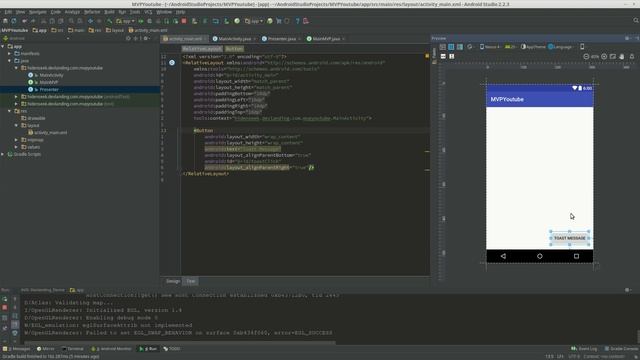Open the Refactor menu
Image resolution: width=640 pixels, height=360 pixels.
[92, 12]
